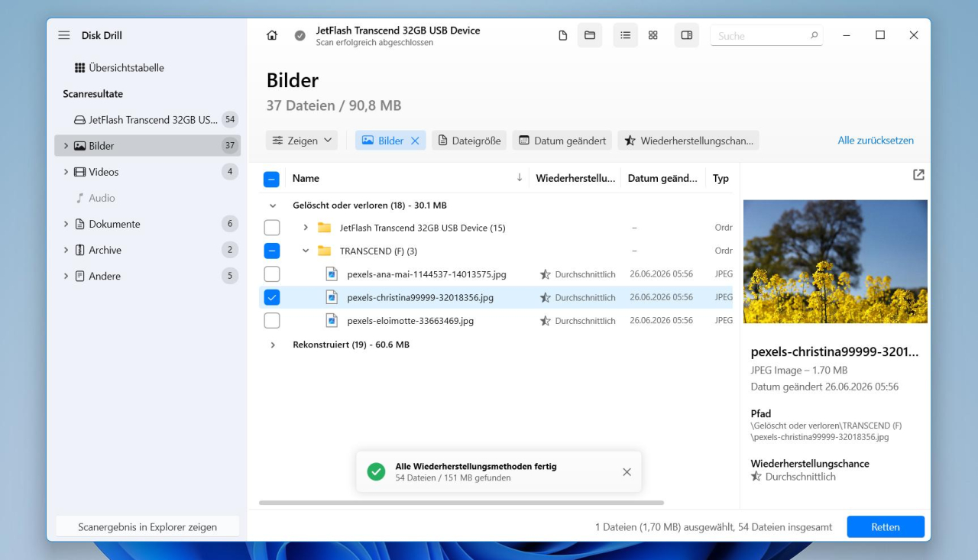Sort by Typ column header
978x560 pixels.
coord(721,178)
